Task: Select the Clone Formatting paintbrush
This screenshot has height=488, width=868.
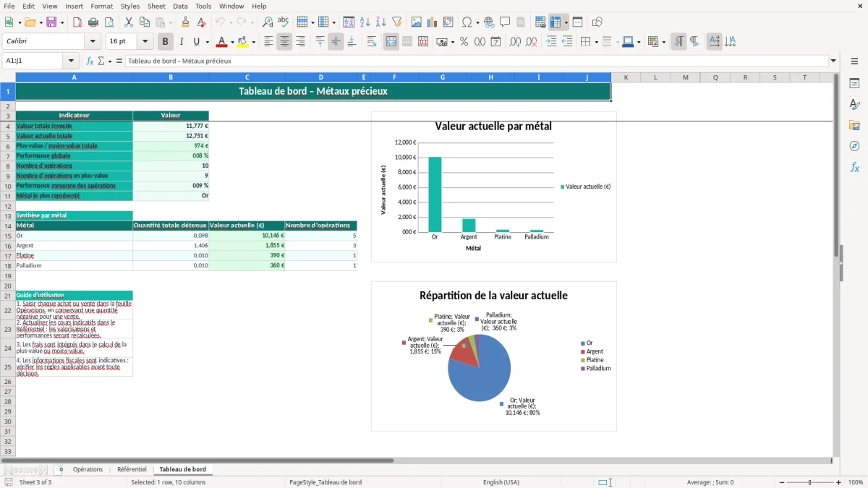Action: tap(185, 22)
